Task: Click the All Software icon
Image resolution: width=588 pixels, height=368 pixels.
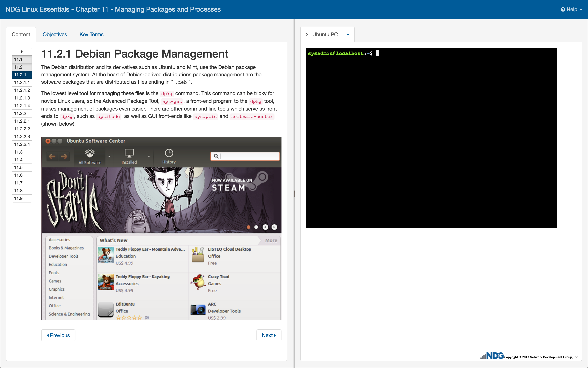Action: 90,154
